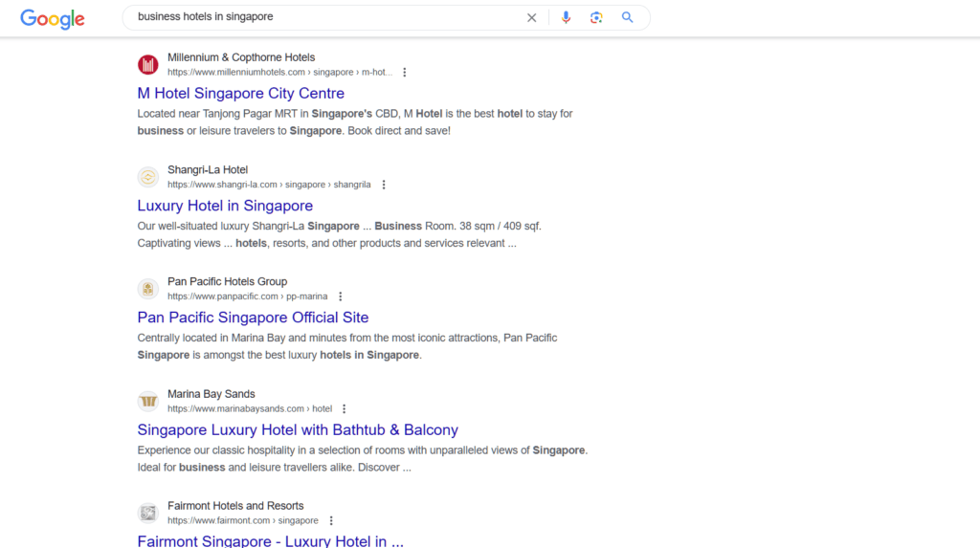Image resolution: width=980 pixels, height=548 pixels.
Task: Open Pan Pacific Singapore Official Site link
Action: [x=253, y=318]
